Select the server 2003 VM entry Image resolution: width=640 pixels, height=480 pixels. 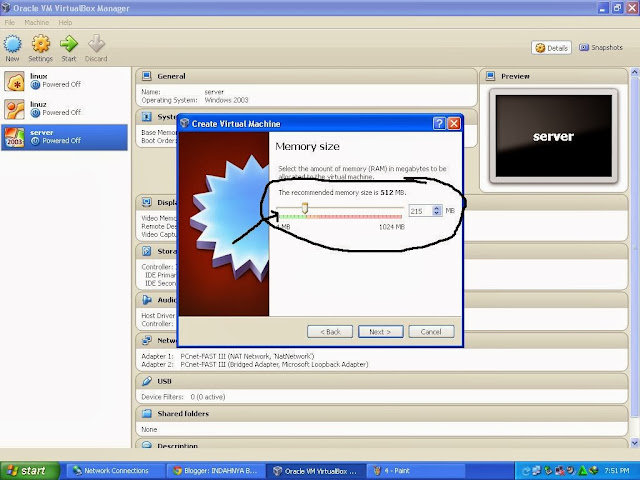64,137
